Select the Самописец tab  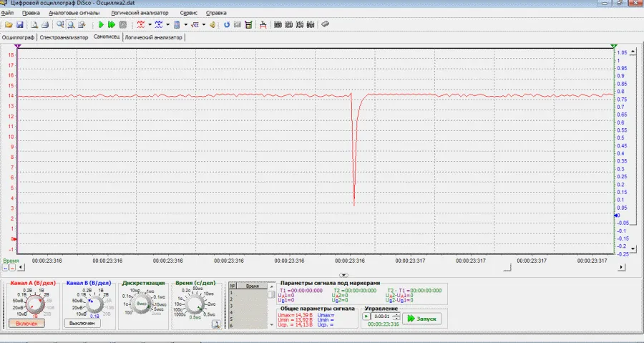107,37
